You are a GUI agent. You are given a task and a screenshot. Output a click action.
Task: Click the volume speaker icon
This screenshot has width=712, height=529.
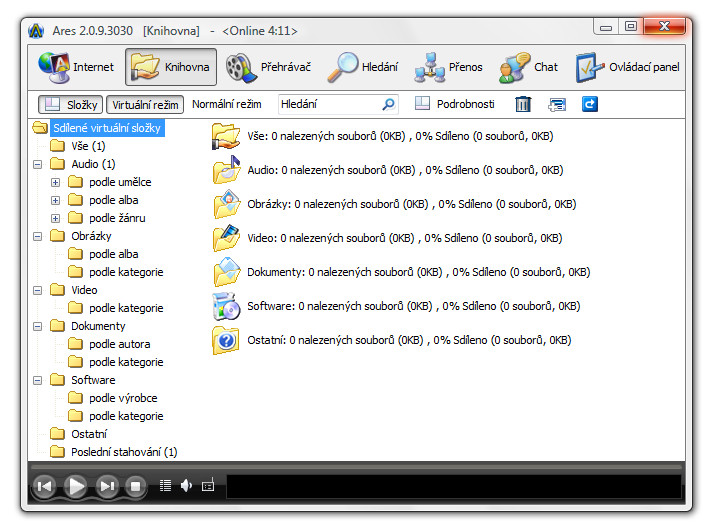(186, 486)
